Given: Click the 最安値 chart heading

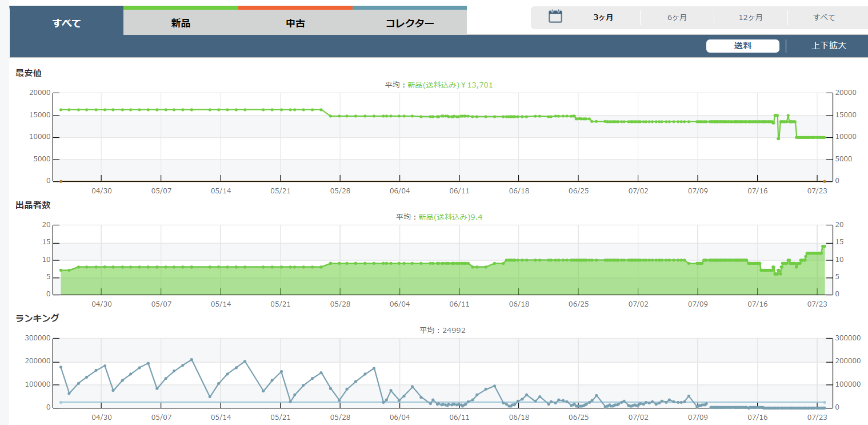Looking at the screenshot, I should (x=29, y=73).
